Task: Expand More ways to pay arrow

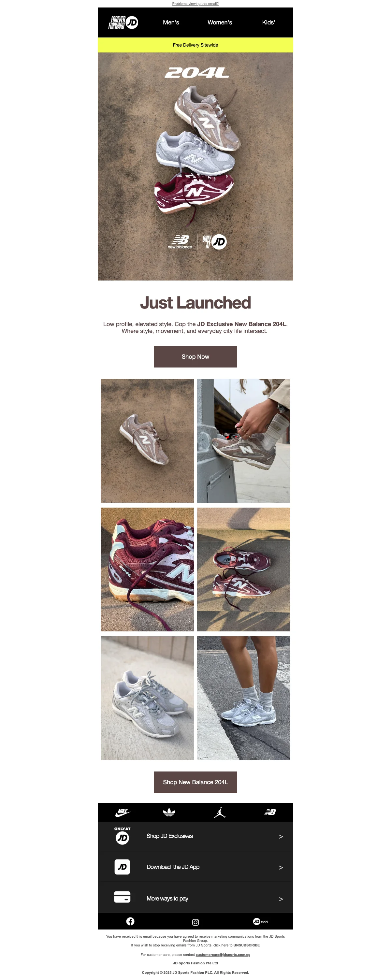Action: point(281,899)
